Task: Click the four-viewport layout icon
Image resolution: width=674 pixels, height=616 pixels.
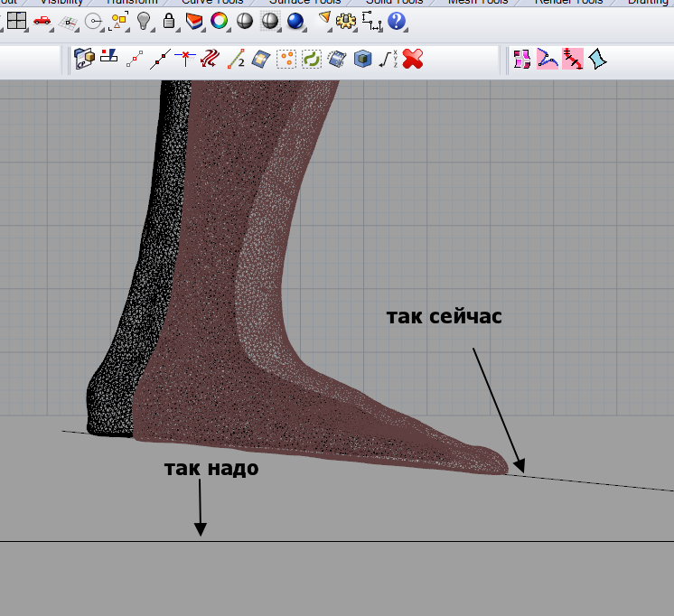Action: tap(16, 20)
